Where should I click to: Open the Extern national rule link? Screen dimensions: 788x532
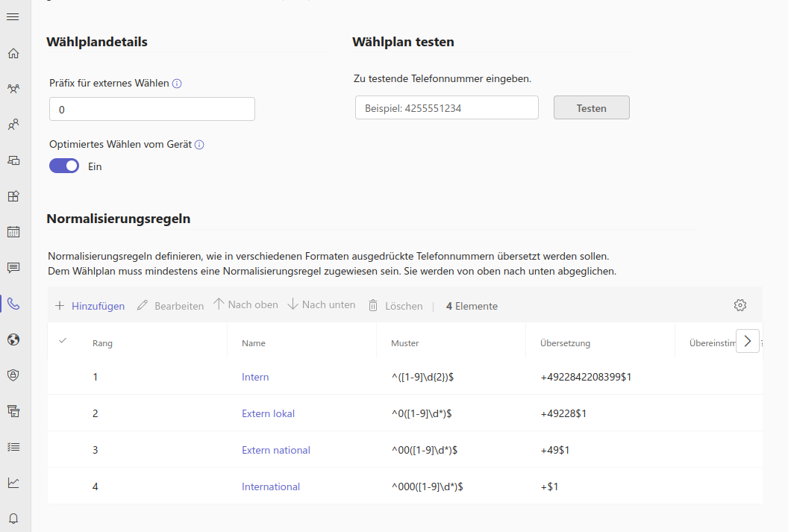point(275,450)
